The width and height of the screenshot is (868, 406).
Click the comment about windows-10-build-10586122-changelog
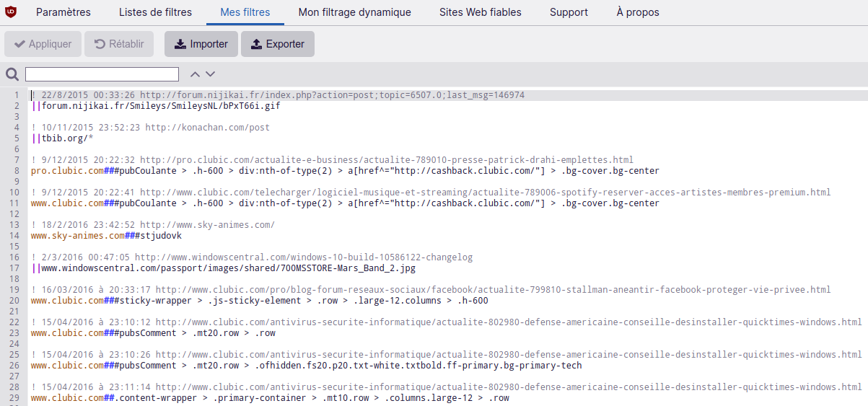(x=250, y=257)
